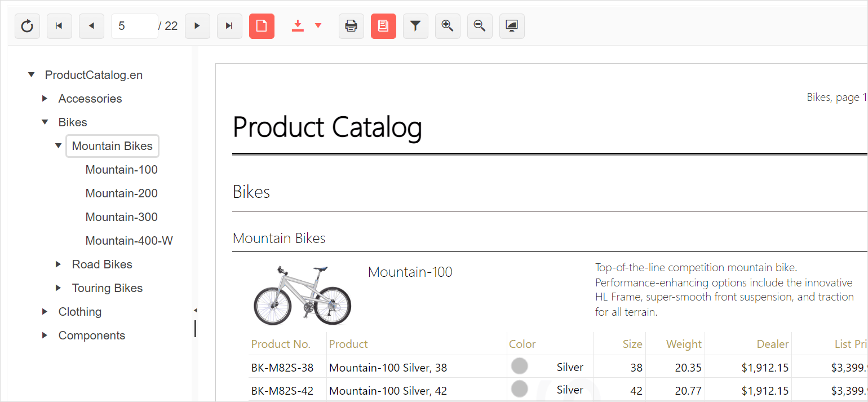The image size is (868, 402).
Task: Click the Mountain-100 bike image
Action: 302,295
